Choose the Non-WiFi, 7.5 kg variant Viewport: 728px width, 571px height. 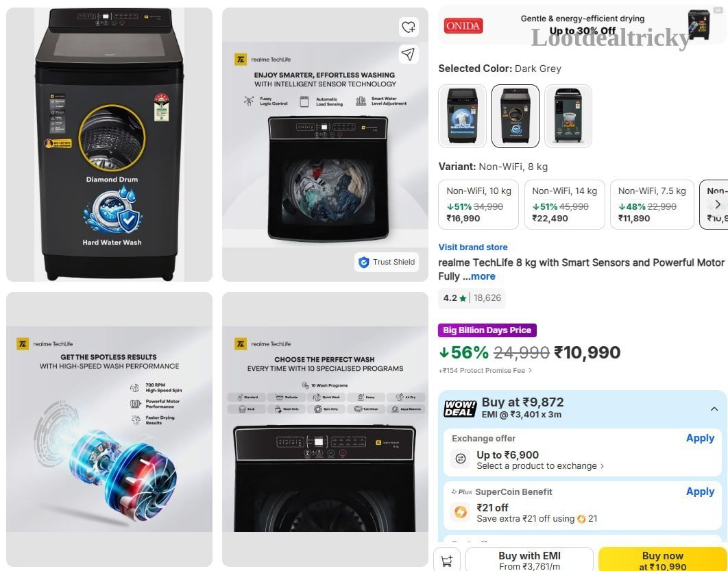[x=652, y=205]
